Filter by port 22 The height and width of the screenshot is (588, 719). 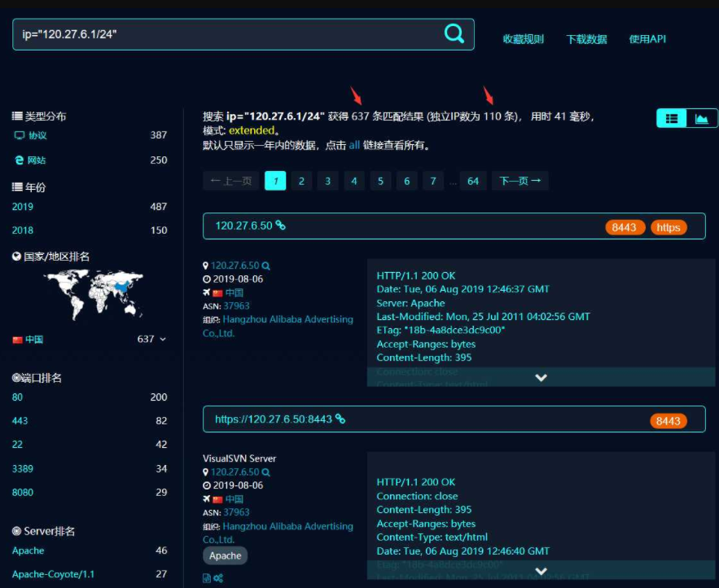17,445
